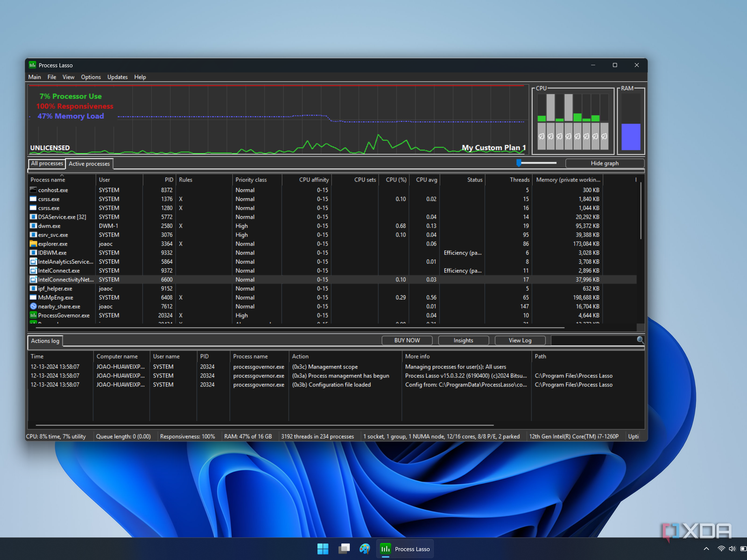Click the nearby_share.exe process icon

(33, 307)
